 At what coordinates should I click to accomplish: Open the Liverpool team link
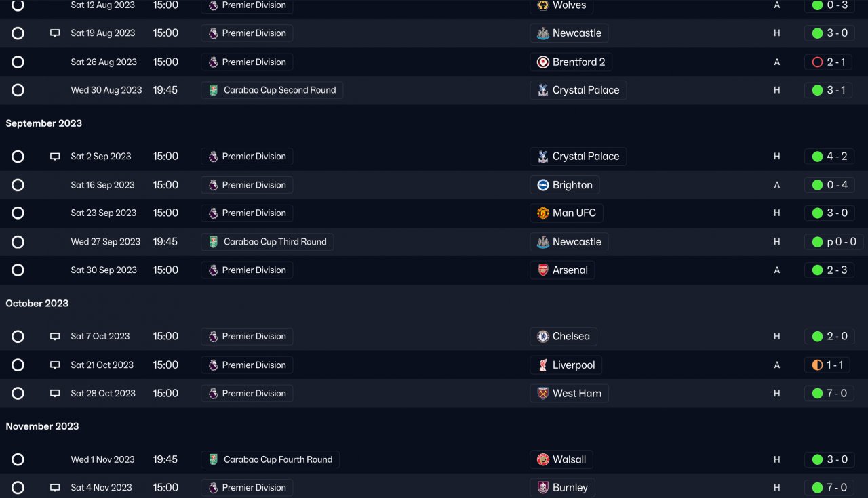[x=573, y=365]
